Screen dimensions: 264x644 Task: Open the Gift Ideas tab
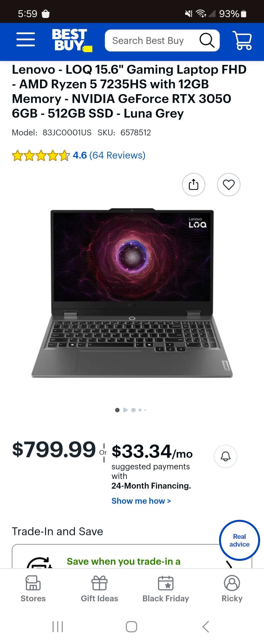pos(99,589)
